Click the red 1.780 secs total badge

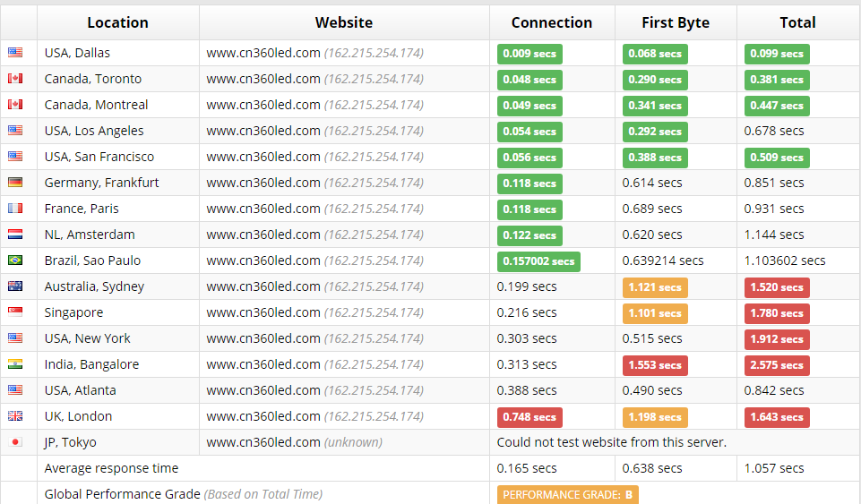coord(777,313)
